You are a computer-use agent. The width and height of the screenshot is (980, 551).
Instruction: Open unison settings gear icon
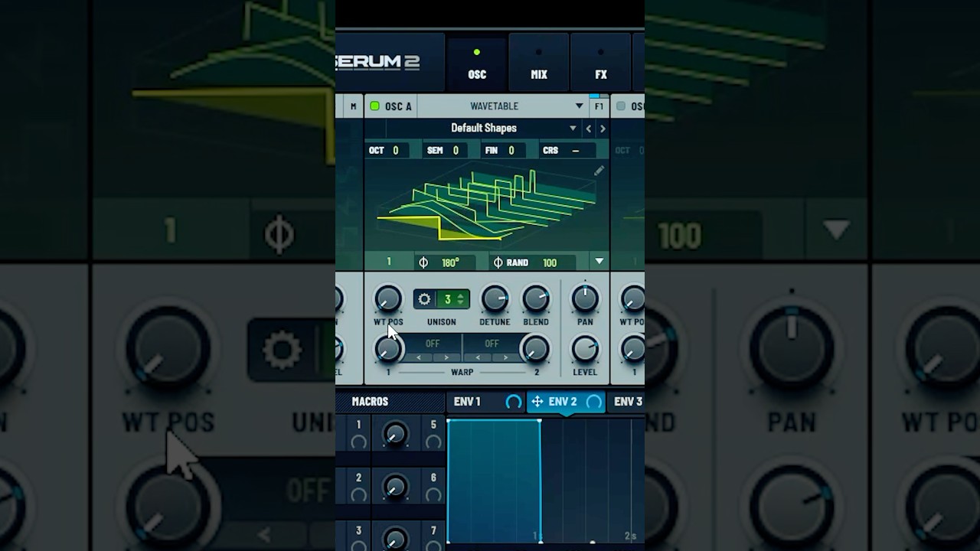425,299
